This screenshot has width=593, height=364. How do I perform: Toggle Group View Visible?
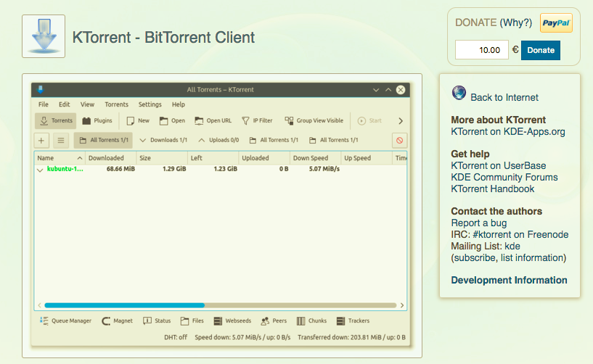(314, 120)
